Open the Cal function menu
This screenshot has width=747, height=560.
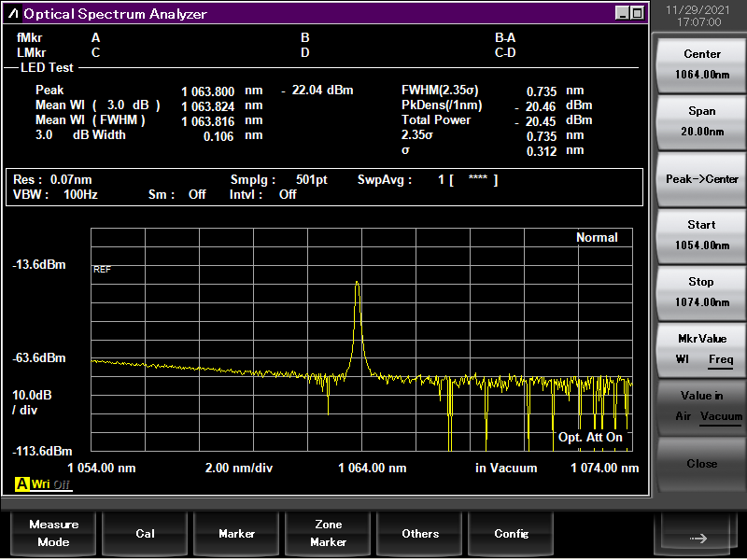145,533
